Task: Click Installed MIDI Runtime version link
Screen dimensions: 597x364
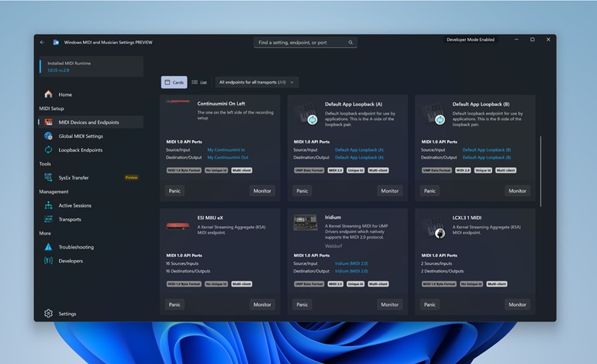Action: 58,70
